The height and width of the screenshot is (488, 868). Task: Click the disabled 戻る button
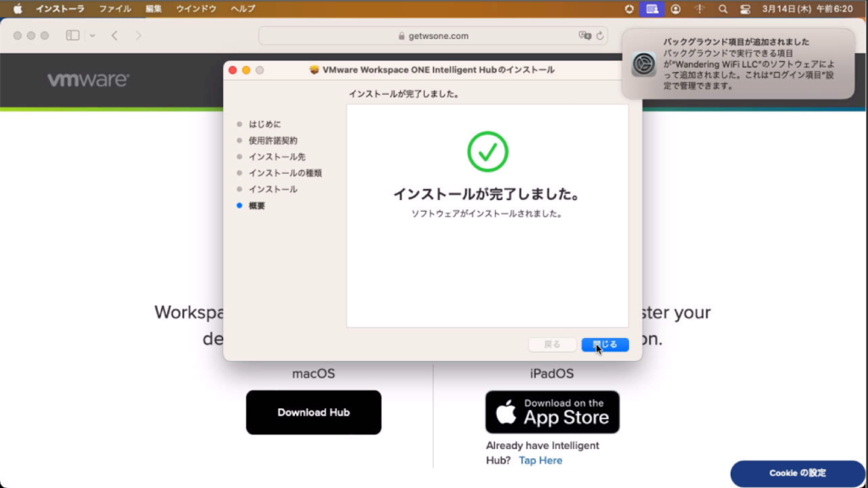click(x=552, y=344)
